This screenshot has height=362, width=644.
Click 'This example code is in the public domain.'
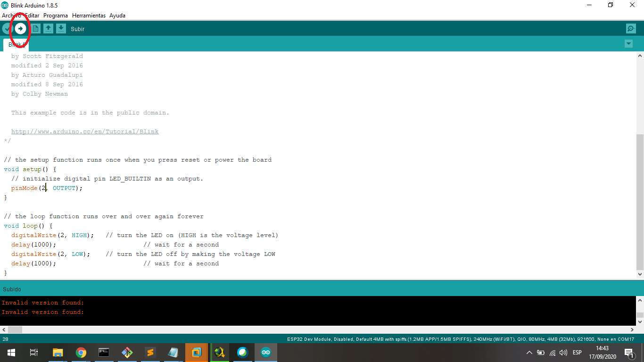pyautogui.click(x=90, y=113)
